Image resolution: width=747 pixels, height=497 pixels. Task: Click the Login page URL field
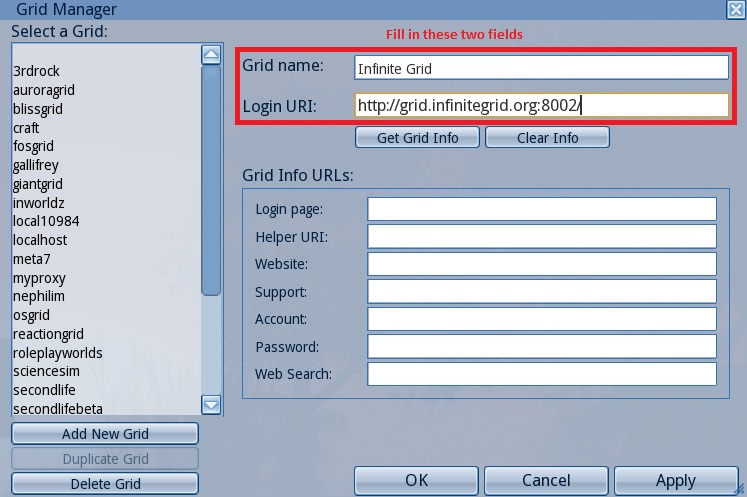click(x=541, y=209)
